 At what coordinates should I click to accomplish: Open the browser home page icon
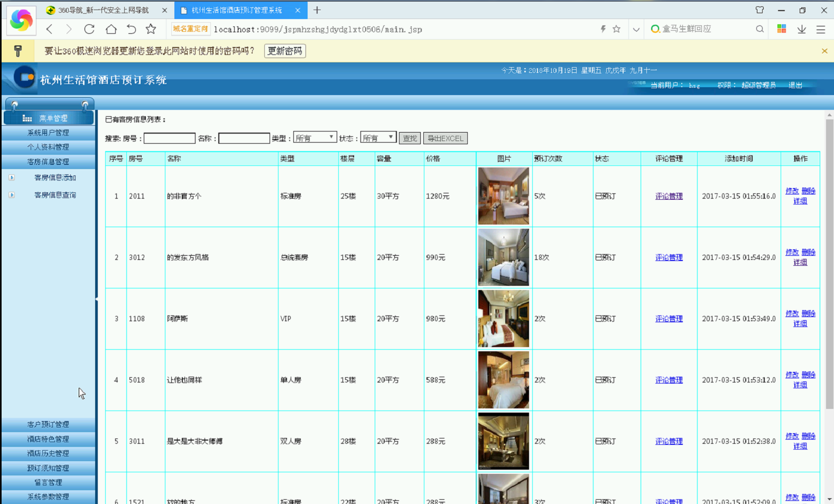click(111, 29)
